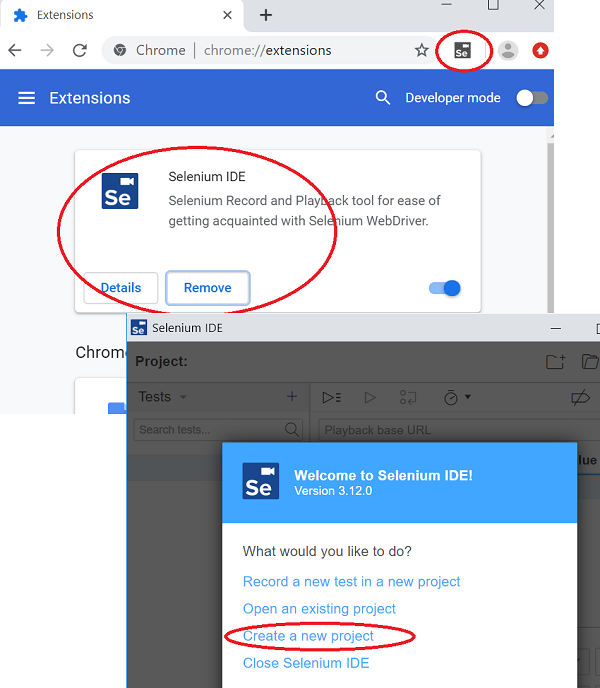Click the browser forward arrow
This screenshot has height=688, width=600.
[x=47, y=50]
